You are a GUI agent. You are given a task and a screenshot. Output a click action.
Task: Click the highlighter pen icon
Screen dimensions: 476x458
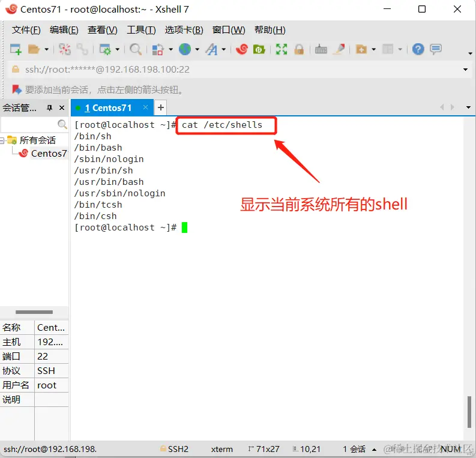point(339,49)
